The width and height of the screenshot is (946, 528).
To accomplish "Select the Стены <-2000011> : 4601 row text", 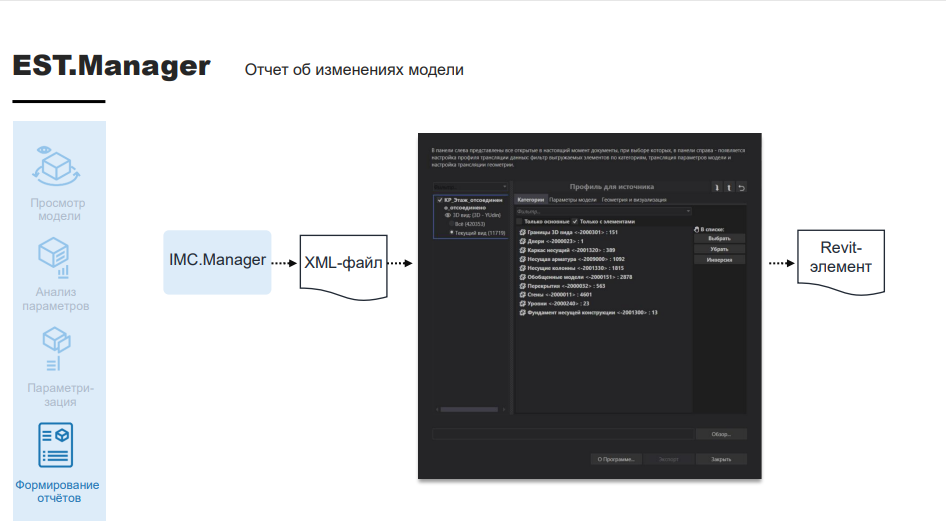I will 560,294.
